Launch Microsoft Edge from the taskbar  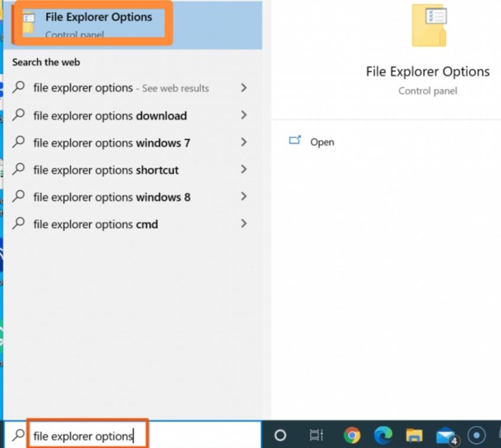(383, 435)
